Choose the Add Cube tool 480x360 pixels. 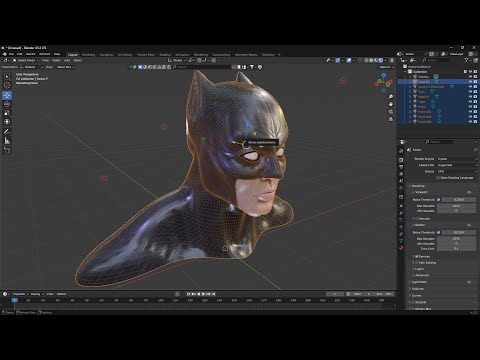coord(7,151)
